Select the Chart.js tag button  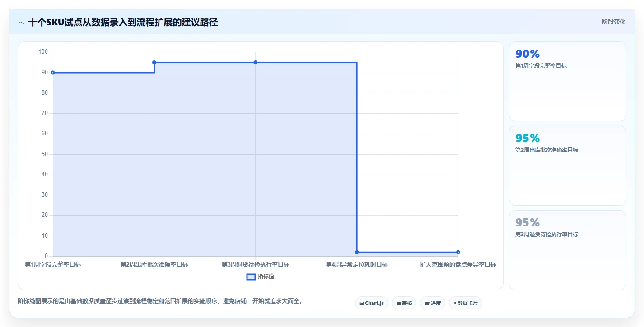point(372,303)
